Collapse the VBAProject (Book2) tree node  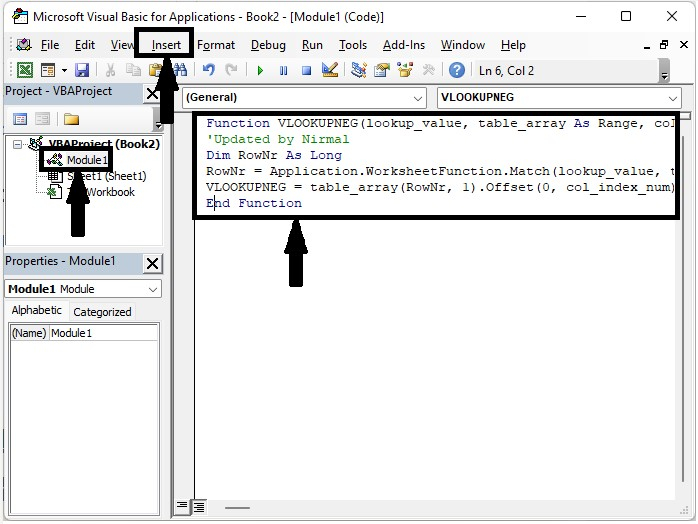(x=17, y=144)
